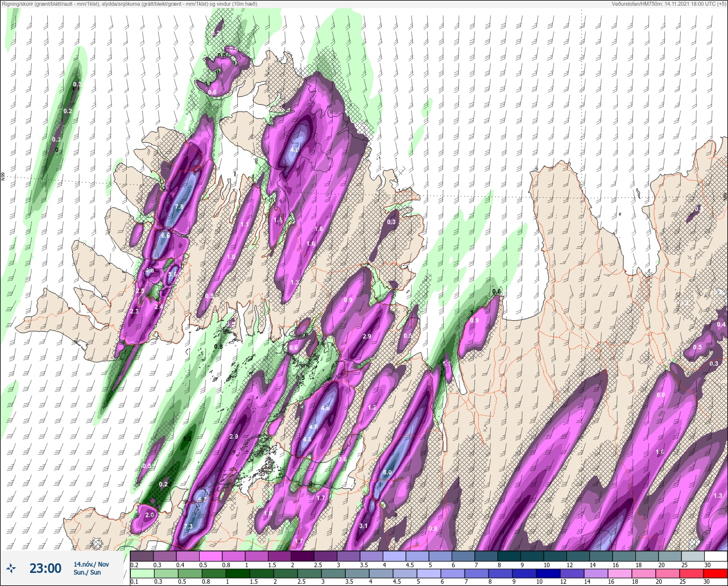Click the 8.0 precipitation value on the map
The height and width of the screenshot is (586, 728).
[387, 473]
